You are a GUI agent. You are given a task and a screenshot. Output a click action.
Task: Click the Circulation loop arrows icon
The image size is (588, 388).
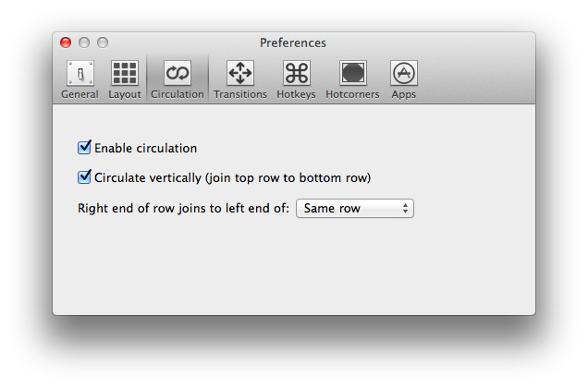[x=178, y=73]
